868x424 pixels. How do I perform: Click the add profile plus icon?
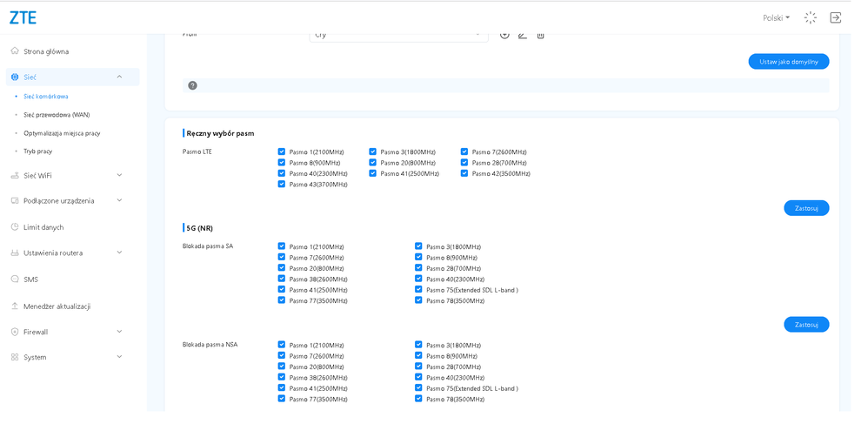point(504,35)
